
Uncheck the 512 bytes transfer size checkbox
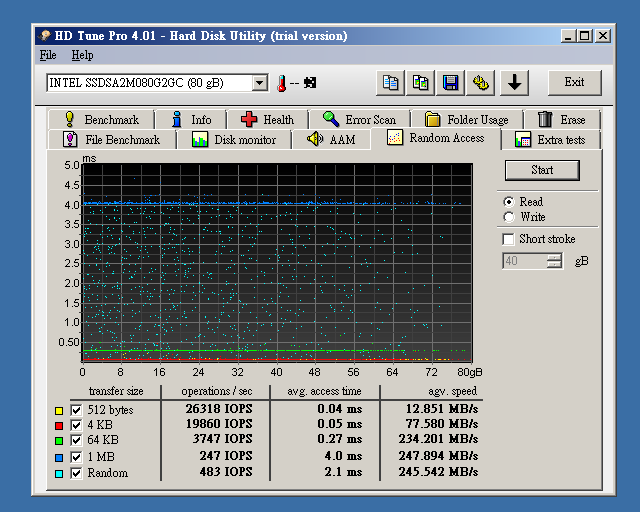pos(76,410)
